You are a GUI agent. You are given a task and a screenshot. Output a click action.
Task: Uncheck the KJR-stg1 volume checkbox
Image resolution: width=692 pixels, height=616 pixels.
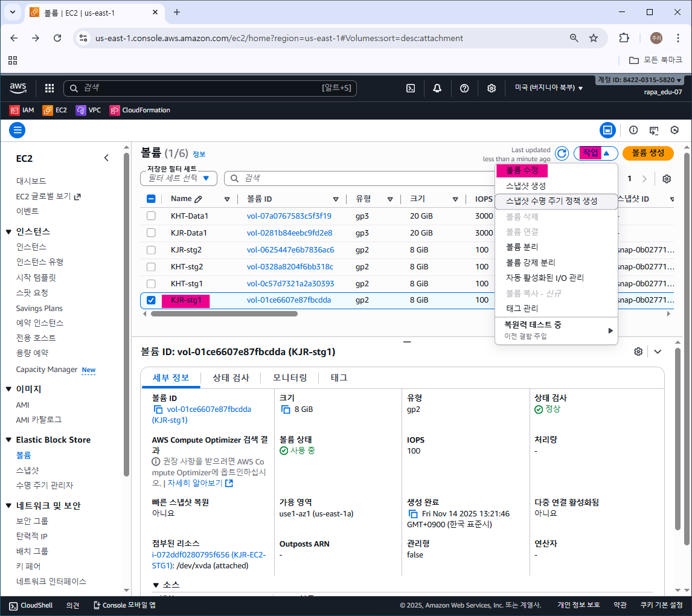(x=151, y=300)
